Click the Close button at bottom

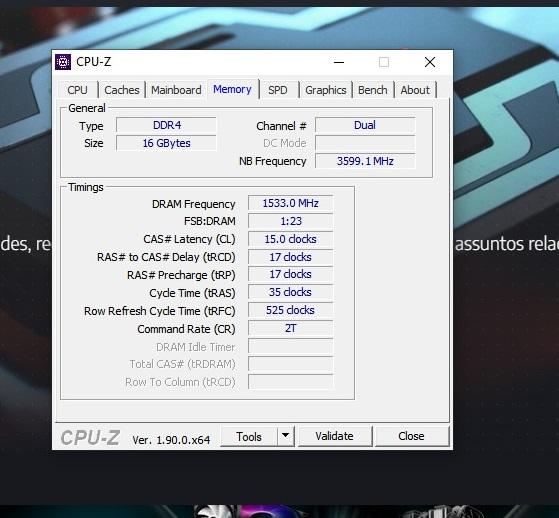[x=411, y=436]
